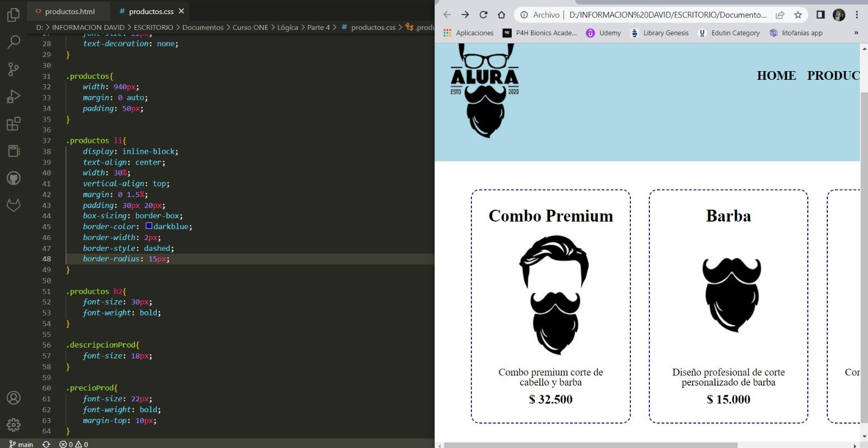Open the Search view in activity bar
This screenshot has width=868, height=448.
[14, 42]
